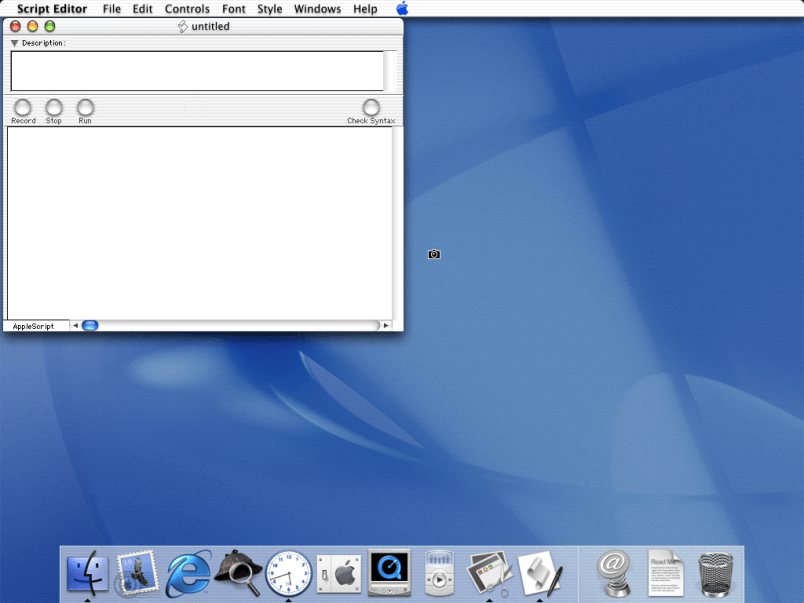
Task: Click the Clock icon in the Dock
Action: tap(288, 573)
